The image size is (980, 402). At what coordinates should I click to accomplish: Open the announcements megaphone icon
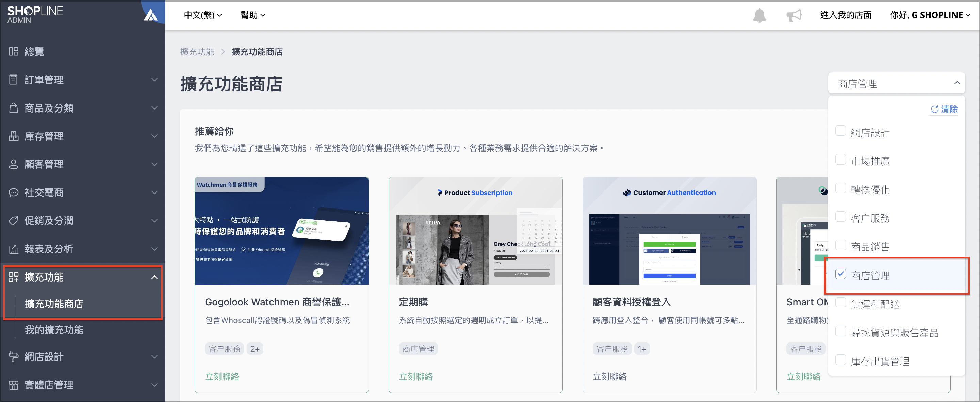(794, 15)
